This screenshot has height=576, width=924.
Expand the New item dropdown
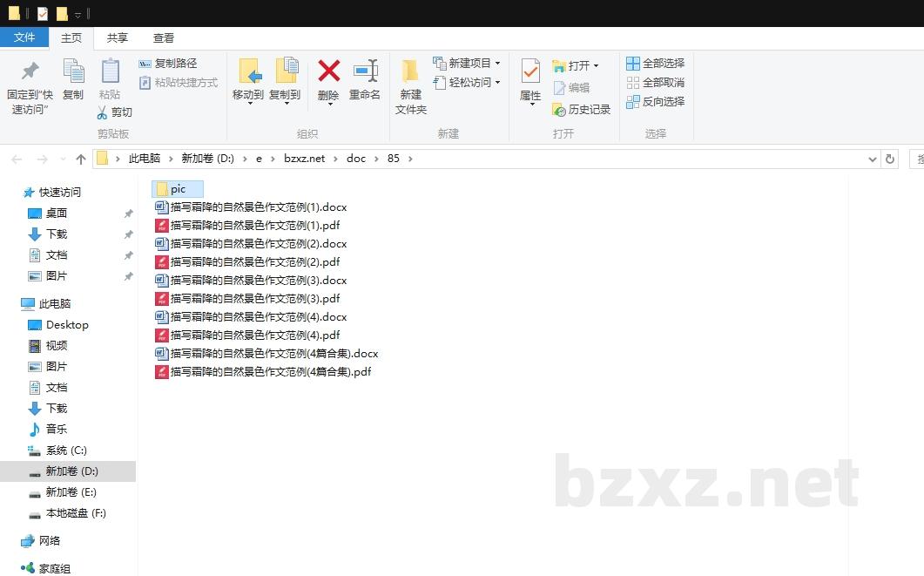pos(497,64)
